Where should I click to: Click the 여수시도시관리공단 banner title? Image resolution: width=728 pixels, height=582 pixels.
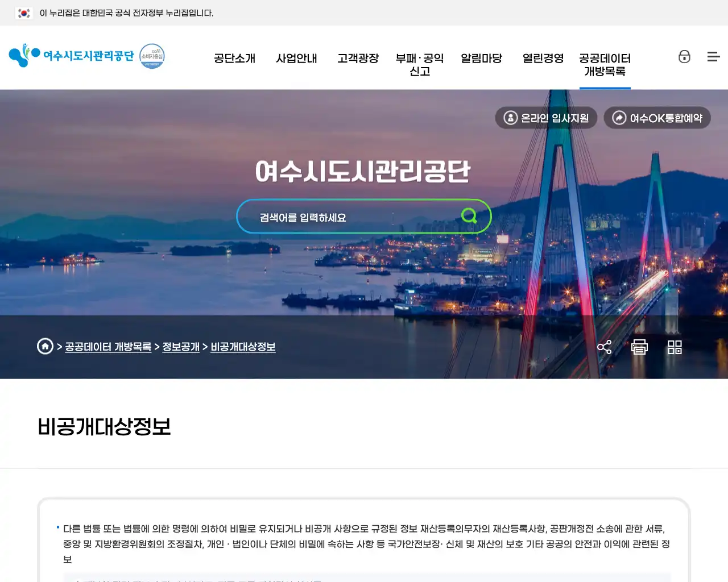pos(363,171)
